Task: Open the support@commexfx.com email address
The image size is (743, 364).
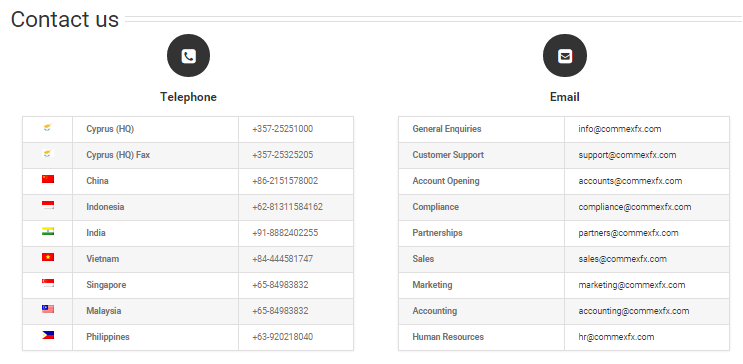Action: click(627, 155)
